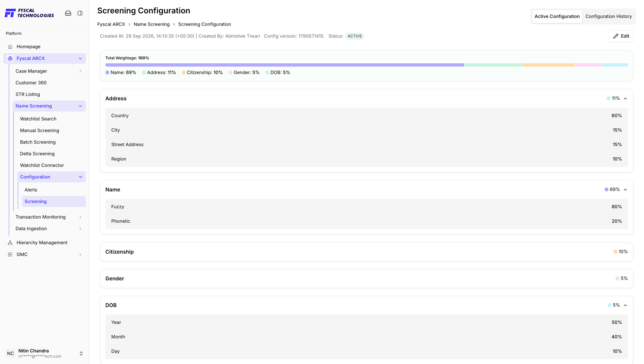Open Alerts configuration item
The width and height of the screenshot is (644, 364).
click(x=31, y=190)
